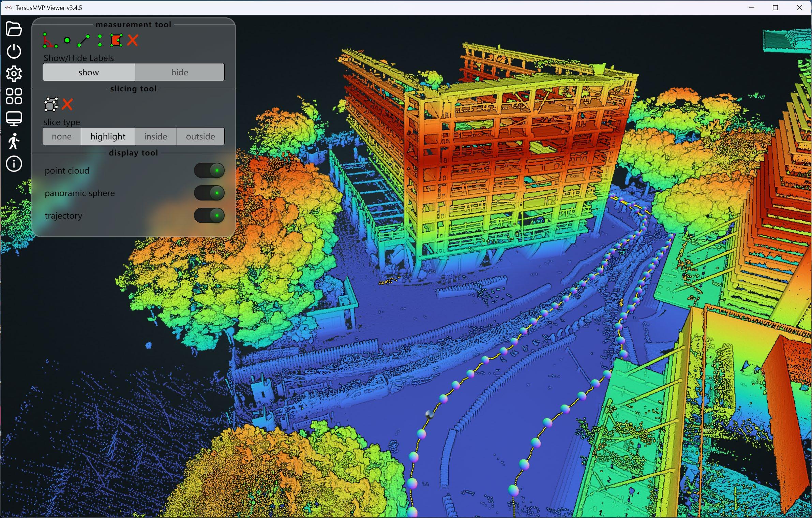
Task: Turn off the point cloud switch
Action: 209,171
